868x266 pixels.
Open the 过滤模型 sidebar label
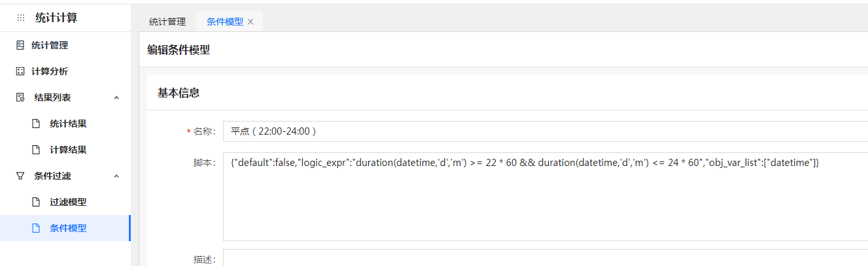(68, 202)
